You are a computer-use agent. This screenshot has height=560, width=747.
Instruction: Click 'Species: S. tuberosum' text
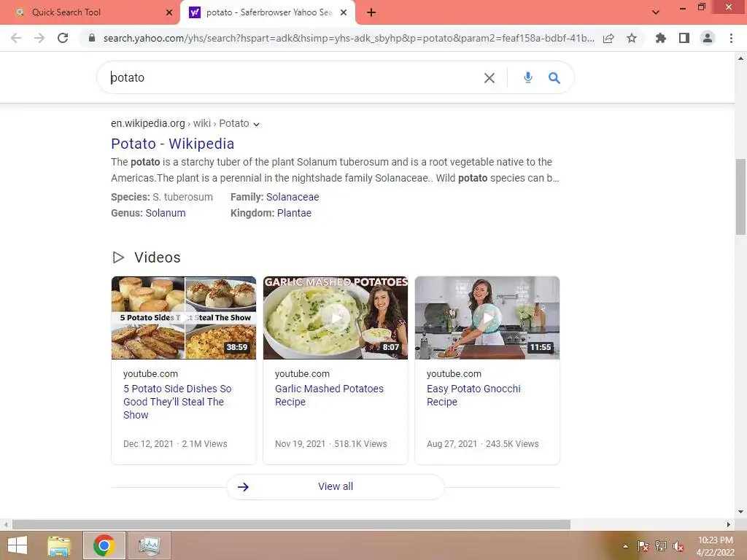[x=162, y=197]
